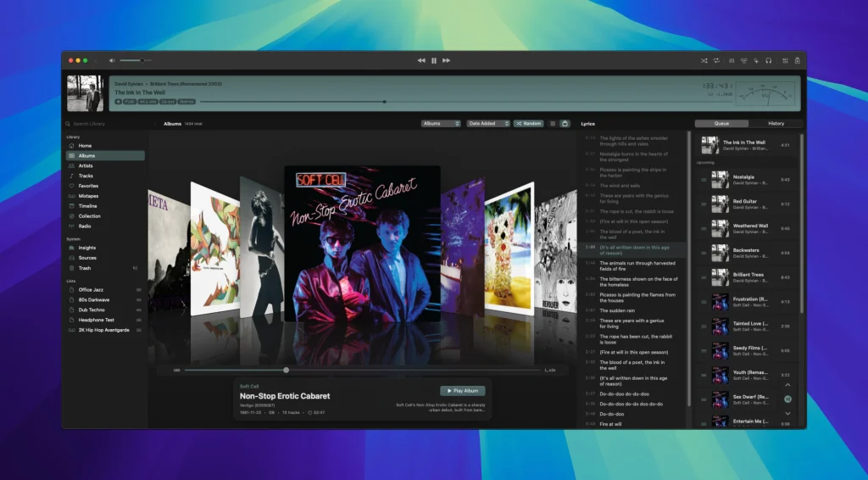
Task: Open Insights in the sidebar
Action: (x=87, y=248)
